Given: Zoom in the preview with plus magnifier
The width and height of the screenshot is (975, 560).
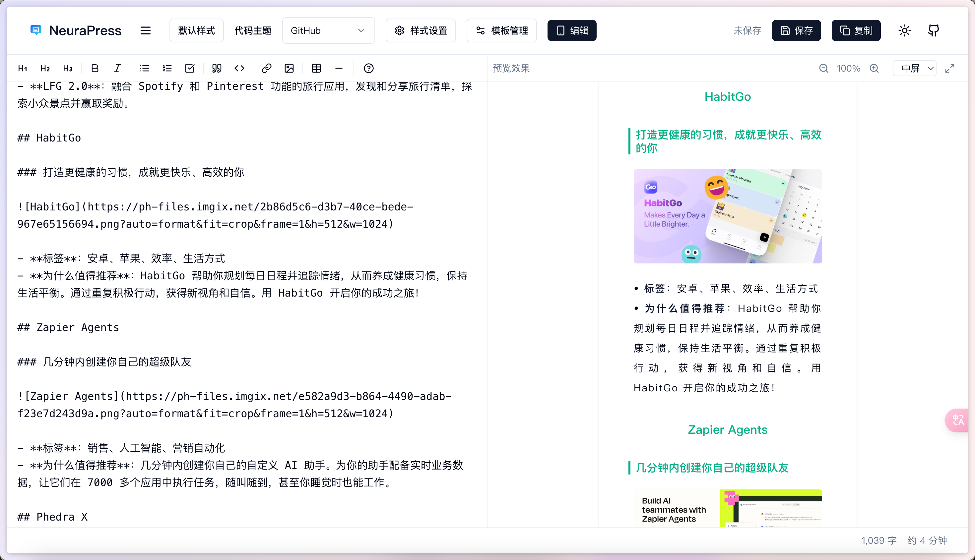Looking at the screenshot, I should (874, 69).
